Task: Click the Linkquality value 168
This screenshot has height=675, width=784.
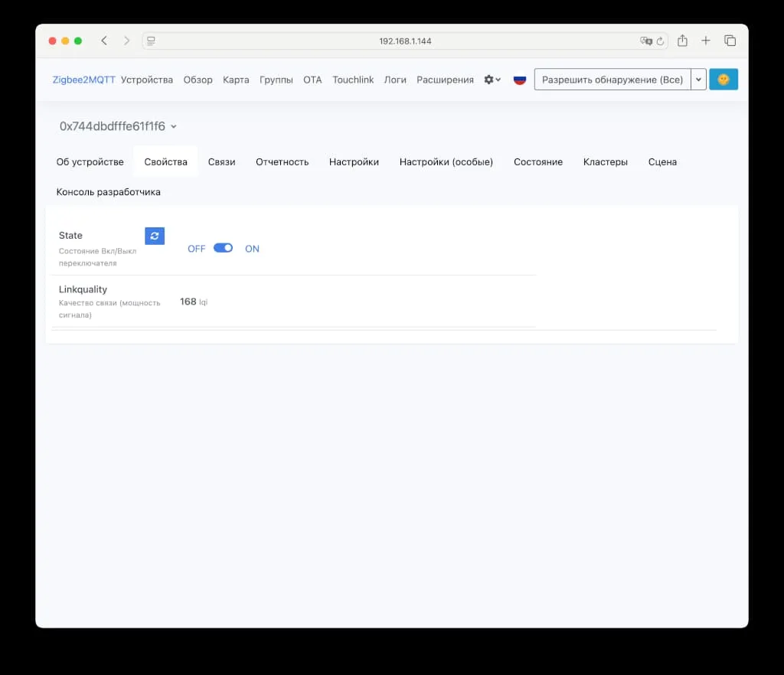Action: [188, 302]
